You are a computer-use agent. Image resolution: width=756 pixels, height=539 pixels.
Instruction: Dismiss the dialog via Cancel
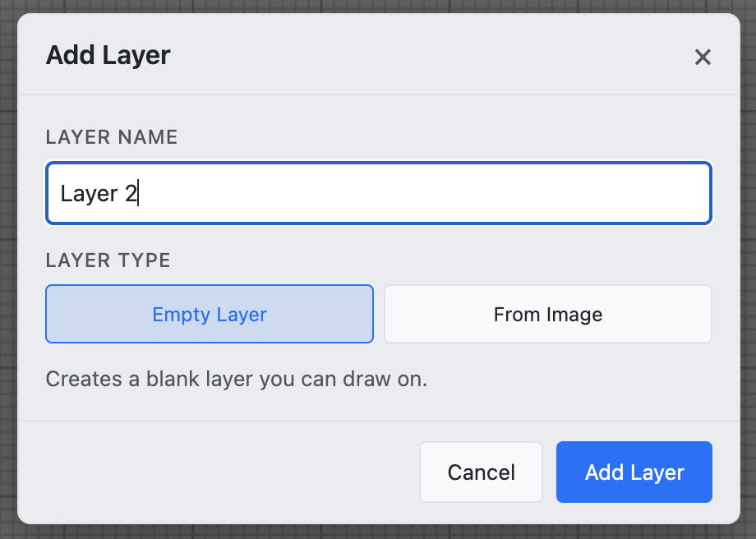click(x=481, y=472)
